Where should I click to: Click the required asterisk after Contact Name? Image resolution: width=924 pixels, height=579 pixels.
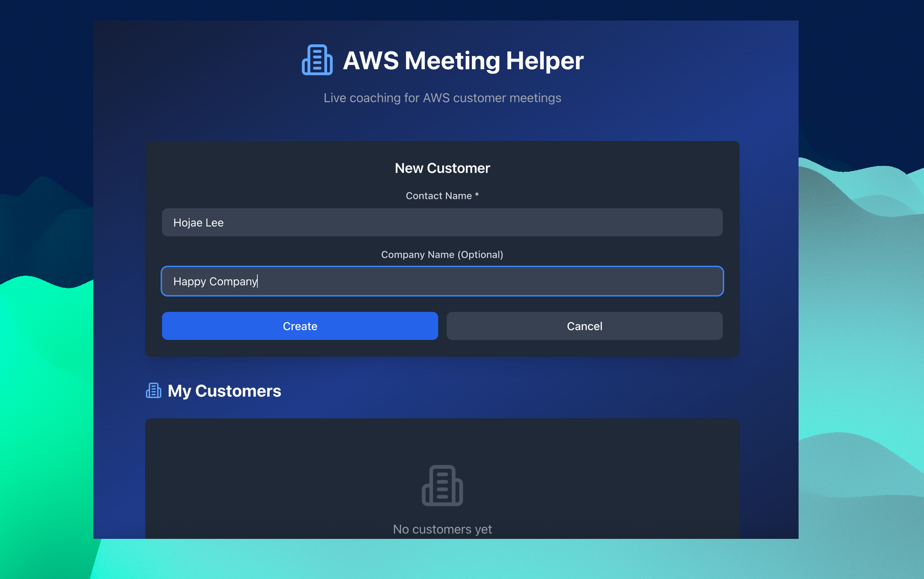point(477,195)
